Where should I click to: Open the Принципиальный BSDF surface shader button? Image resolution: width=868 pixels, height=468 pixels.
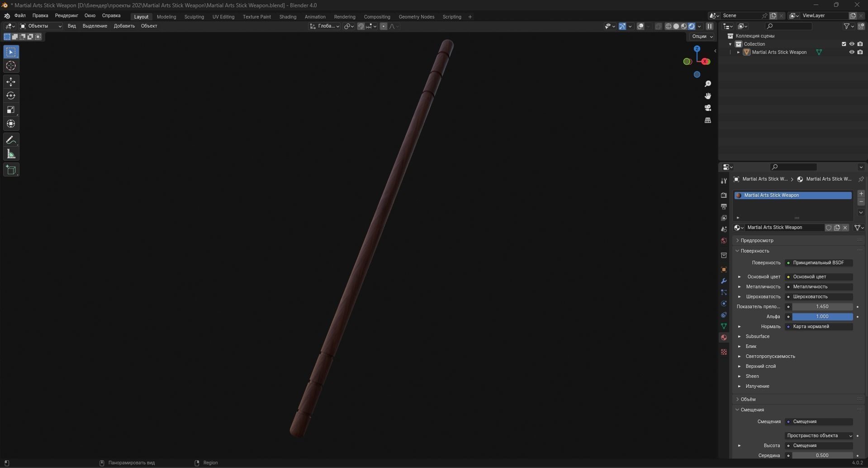[x=819, y=263]
